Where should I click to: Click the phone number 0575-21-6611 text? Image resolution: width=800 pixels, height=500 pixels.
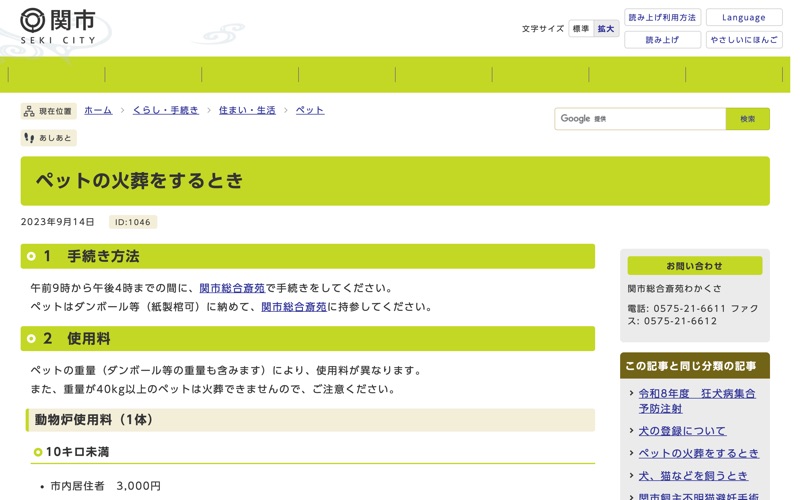click(x=689, y=309)
